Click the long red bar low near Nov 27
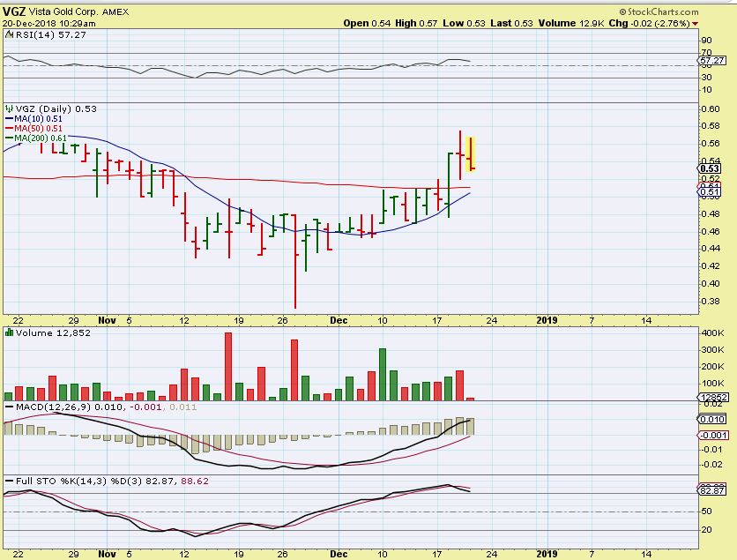Screen dimensions: 737x560 point(295,261)
